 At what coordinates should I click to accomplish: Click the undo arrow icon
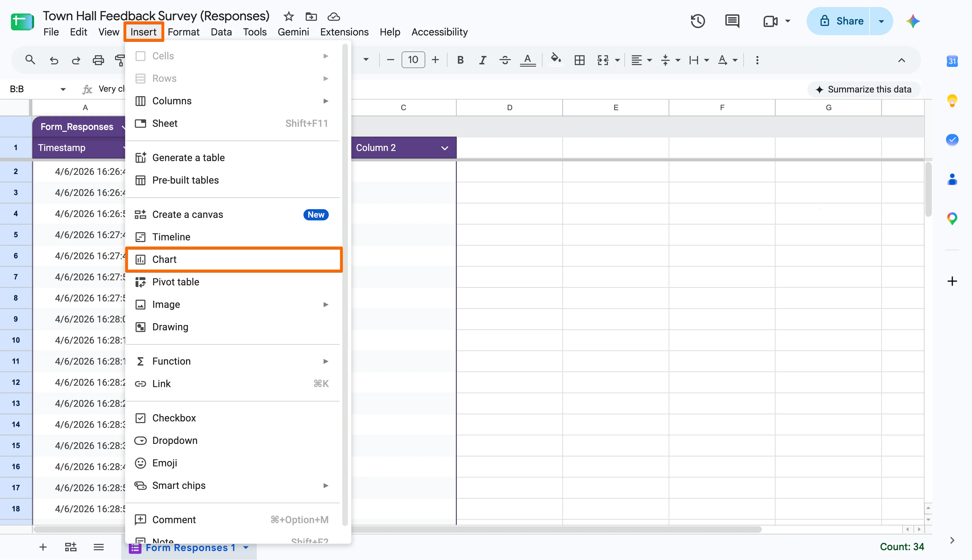point(54,60)
